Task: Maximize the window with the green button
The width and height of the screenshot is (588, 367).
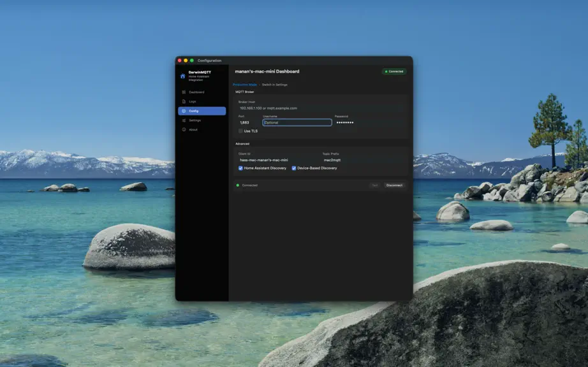Action: [191, 61]
